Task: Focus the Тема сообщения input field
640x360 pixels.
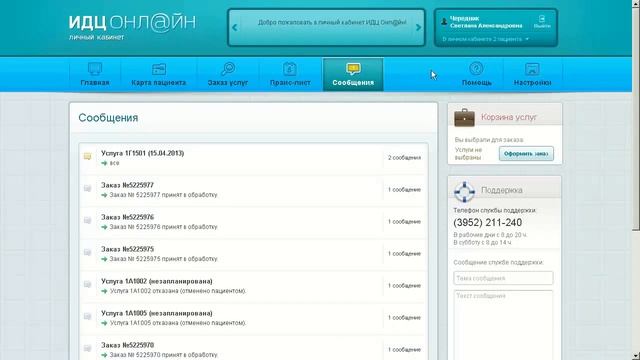Action: tap(503, 278)
